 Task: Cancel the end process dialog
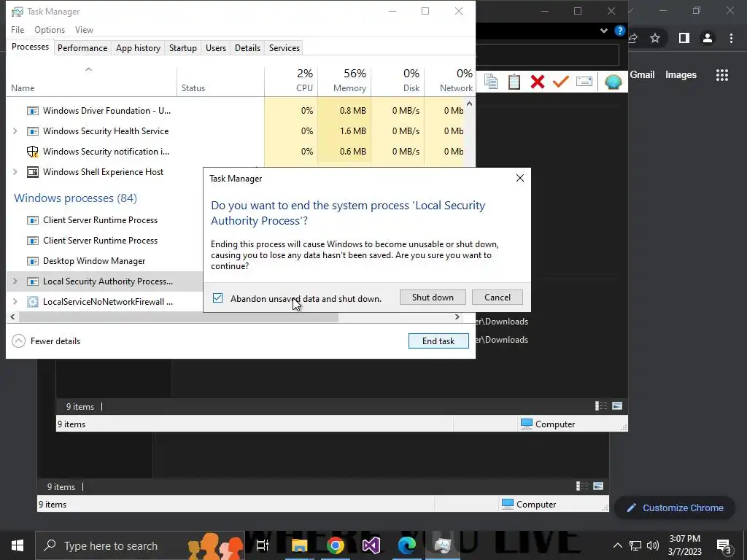(497, 297)
